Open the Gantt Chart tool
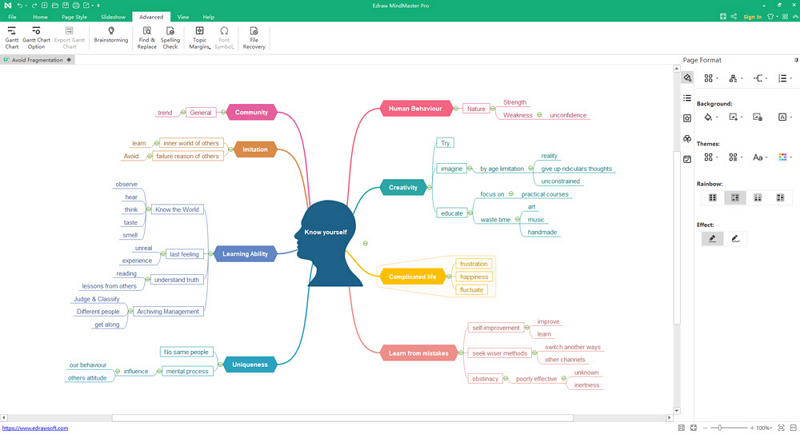 [x=12, y=37]
